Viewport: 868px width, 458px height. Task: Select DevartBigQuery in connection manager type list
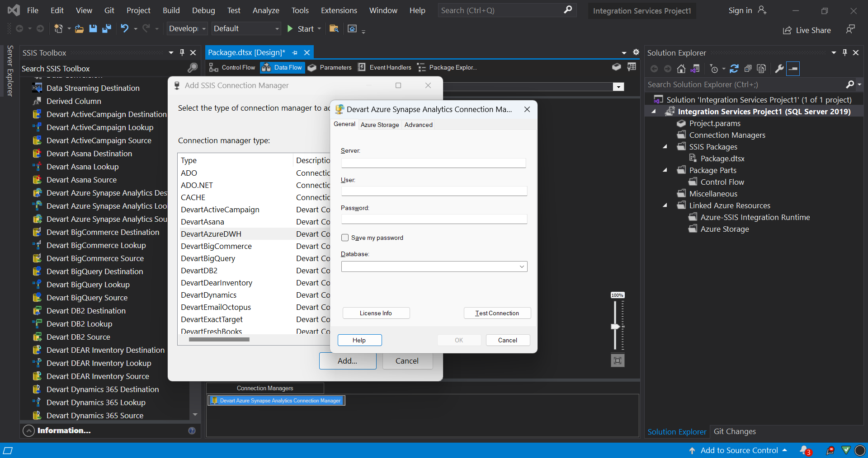pos(208,258)
